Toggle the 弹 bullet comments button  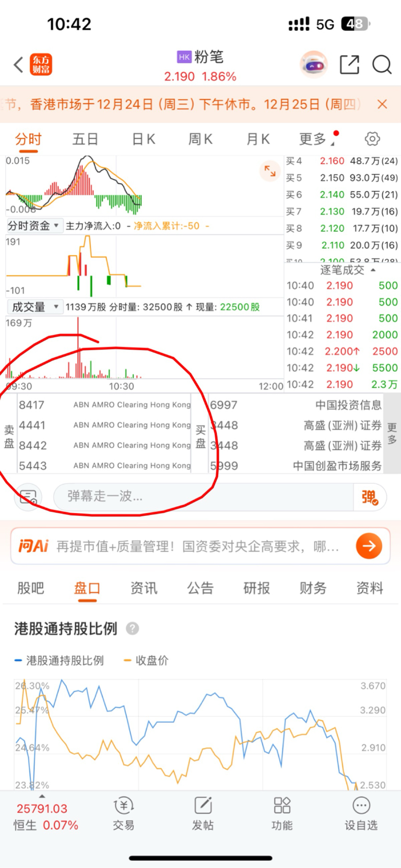[x=370, y=496]
